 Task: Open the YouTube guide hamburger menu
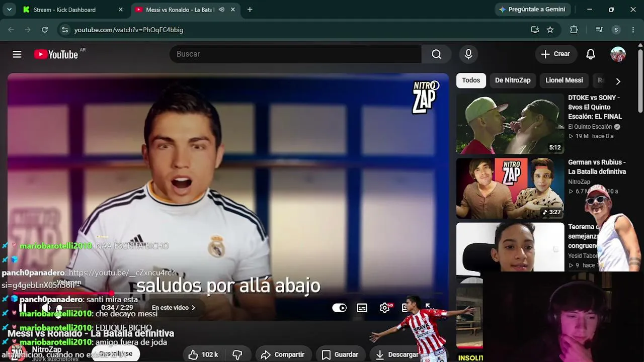point(17,54)
